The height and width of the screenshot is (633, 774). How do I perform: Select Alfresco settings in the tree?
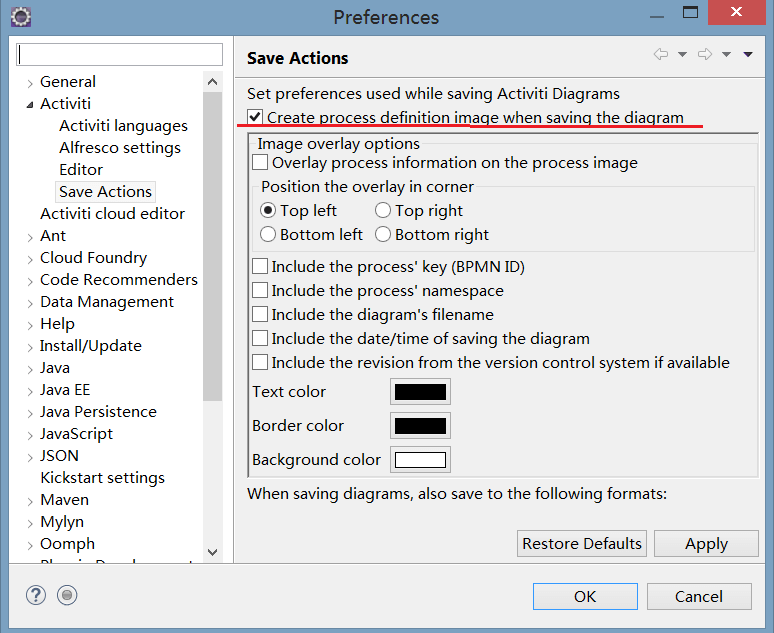[x=120, y=148]
